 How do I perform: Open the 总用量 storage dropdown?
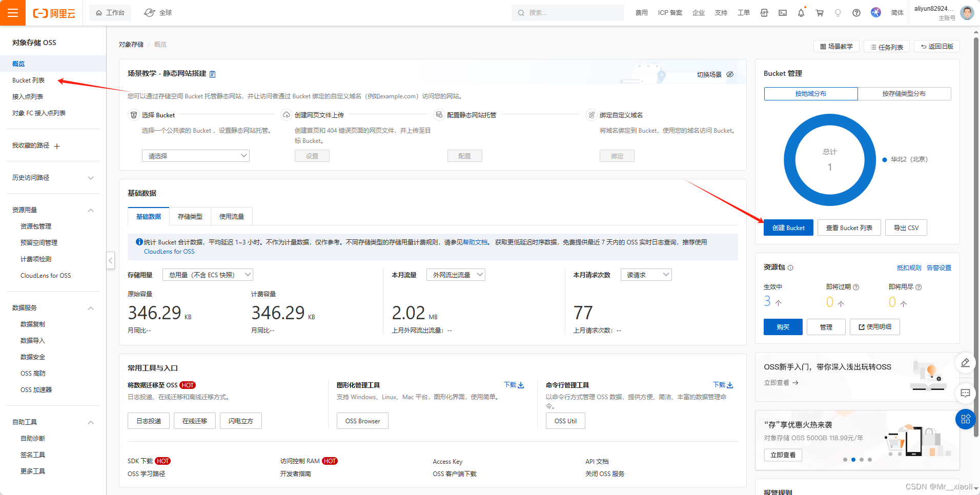point(208,275)
